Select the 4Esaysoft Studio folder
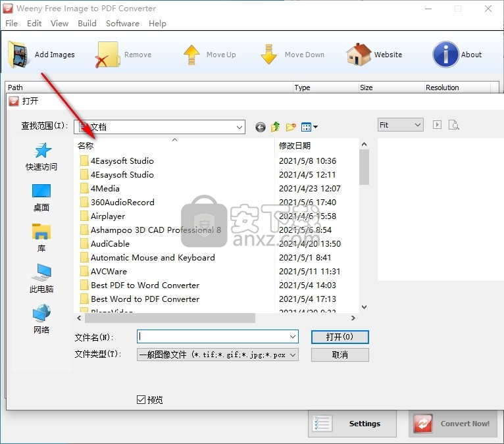This screenshot has height=444, width=504. click(122, 174)
